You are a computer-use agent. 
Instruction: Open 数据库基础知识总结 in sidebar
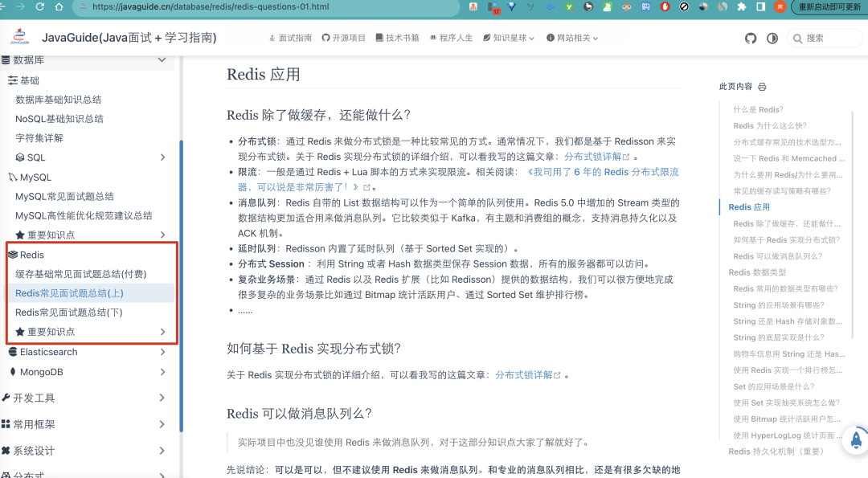pos(59,100)
